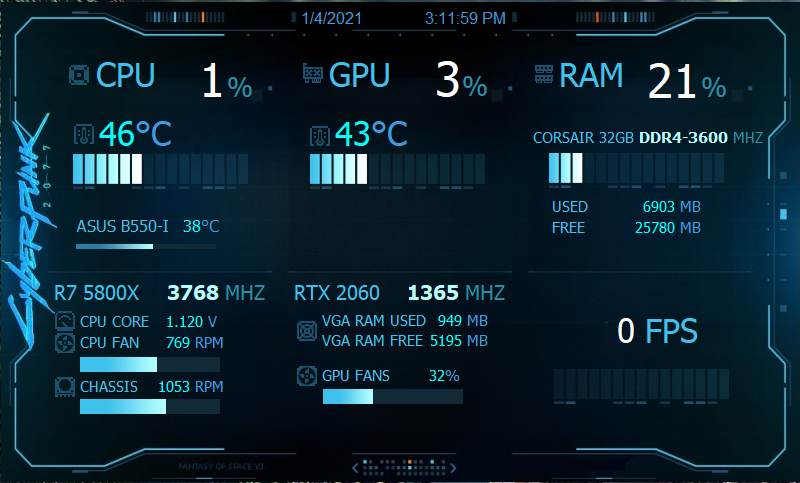Click the CPU chip icon
The width and height of the screenshot is (800, 483).
[78, 76]
